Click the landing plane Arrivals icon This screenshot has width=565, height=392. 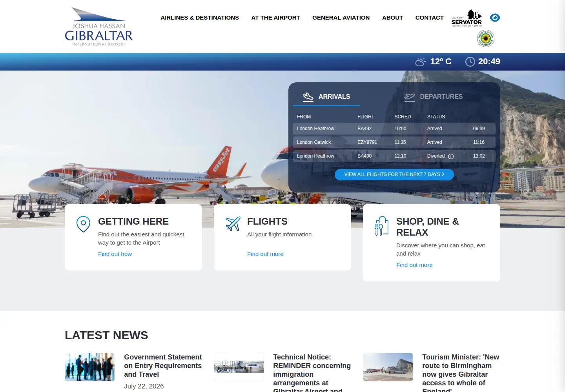click(x=308, y=96)
